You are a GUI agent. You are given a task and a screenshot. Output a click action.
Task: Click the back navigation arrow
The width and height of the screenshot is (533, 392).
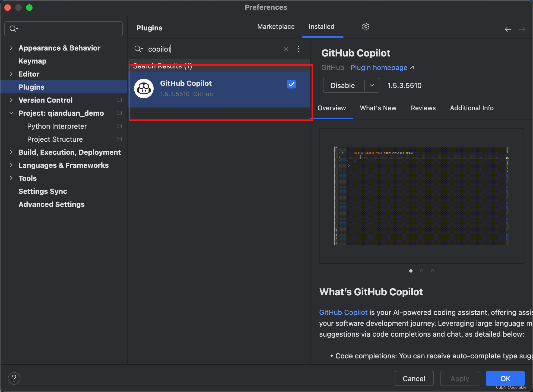click(x=508, y=29)
